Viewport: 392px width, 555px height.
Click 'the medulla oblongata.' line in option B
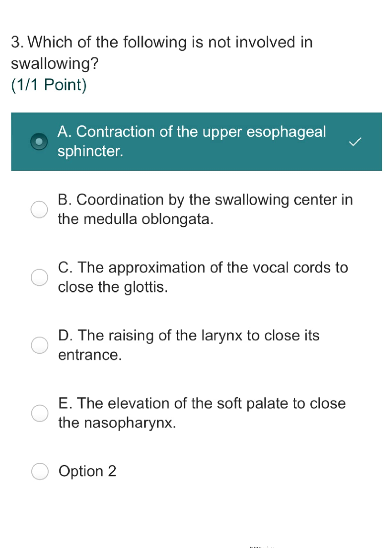pos(136,219)
